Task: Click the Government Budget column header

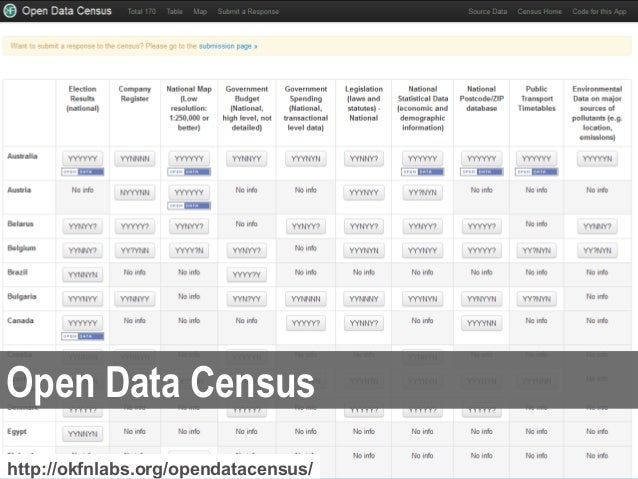Action: click(x=247, y=108)
